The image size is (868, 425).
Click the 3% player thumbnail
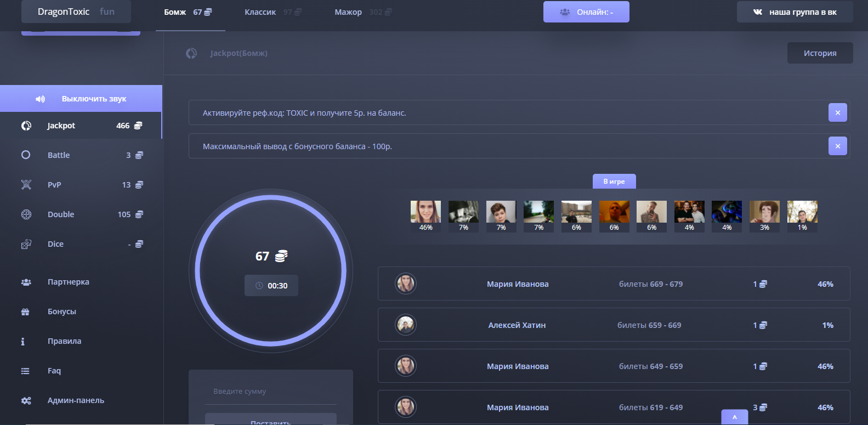(x=765, y=217)
